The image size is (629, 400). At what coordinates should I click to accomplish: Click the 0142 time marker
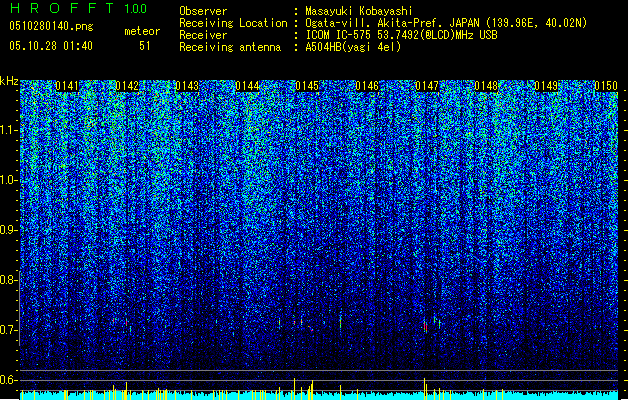pos(127,86)
